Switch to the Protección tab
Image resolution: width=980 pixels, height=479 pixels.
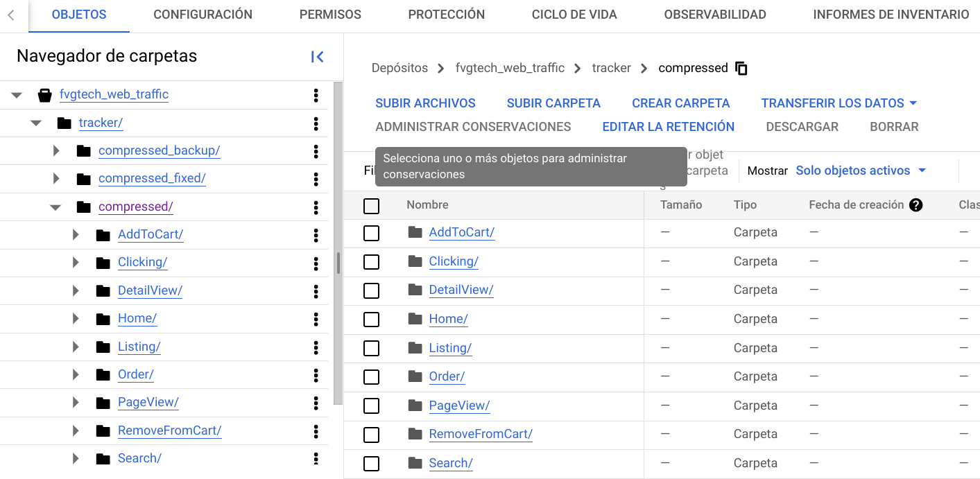pyautogui.click(x=447, y=15)
